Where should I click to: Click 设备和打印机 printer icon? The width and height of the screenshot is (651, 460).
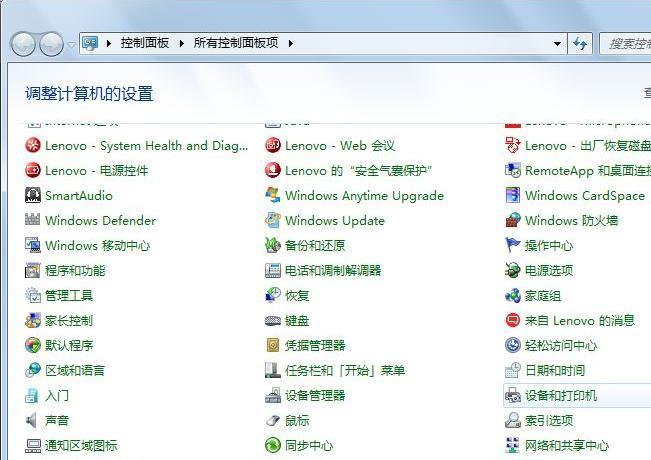pos(513,396)
